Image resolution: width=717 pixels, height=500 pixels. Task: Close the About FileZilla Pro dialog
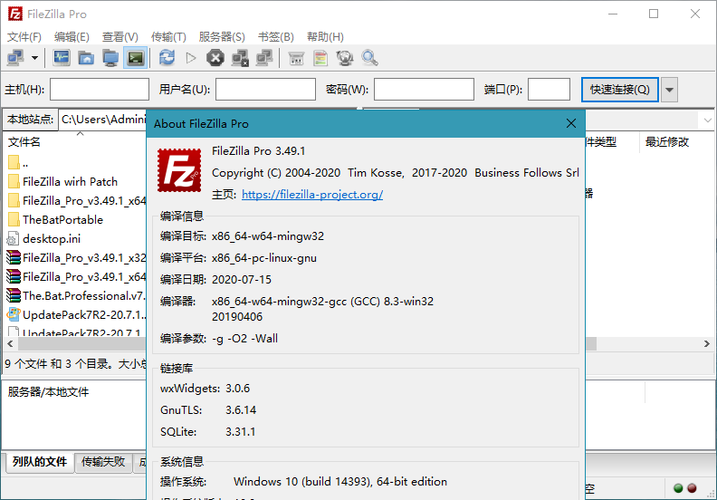coord(571,124)
